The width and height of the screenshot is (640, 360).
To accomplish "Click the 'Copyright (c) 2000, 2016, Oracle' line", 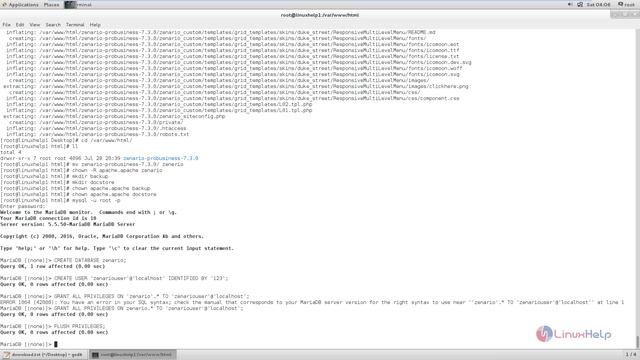I will pos(102,236).
